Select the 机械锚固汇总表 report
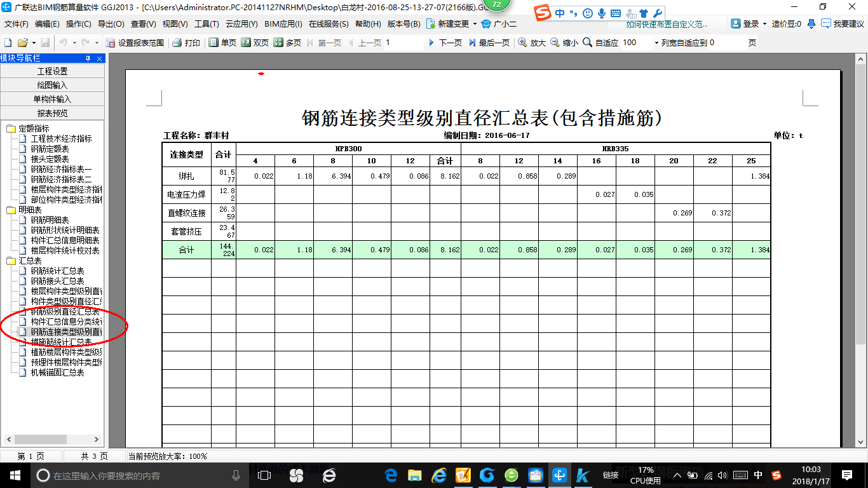 (x=57, y=373)
